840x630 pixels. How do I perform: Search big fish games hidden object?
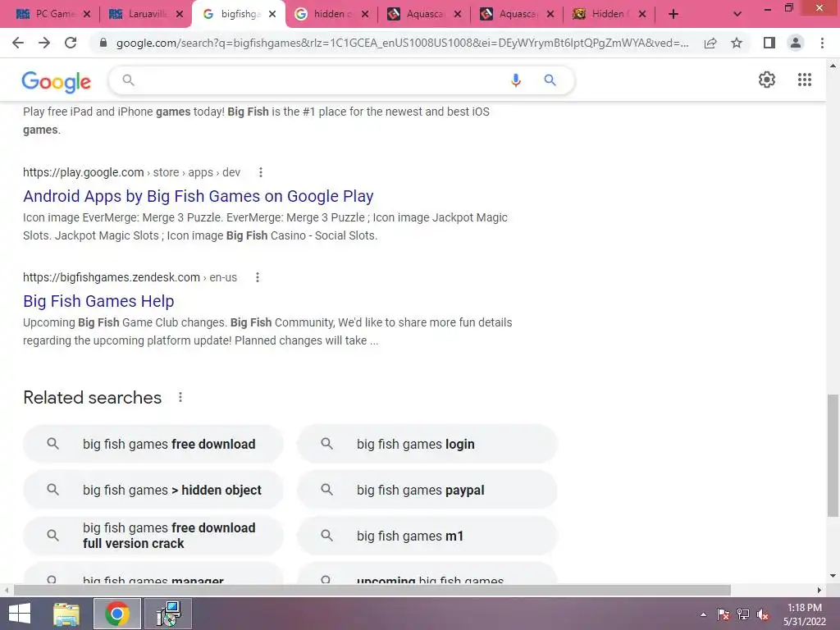click(x=153, y=491)
